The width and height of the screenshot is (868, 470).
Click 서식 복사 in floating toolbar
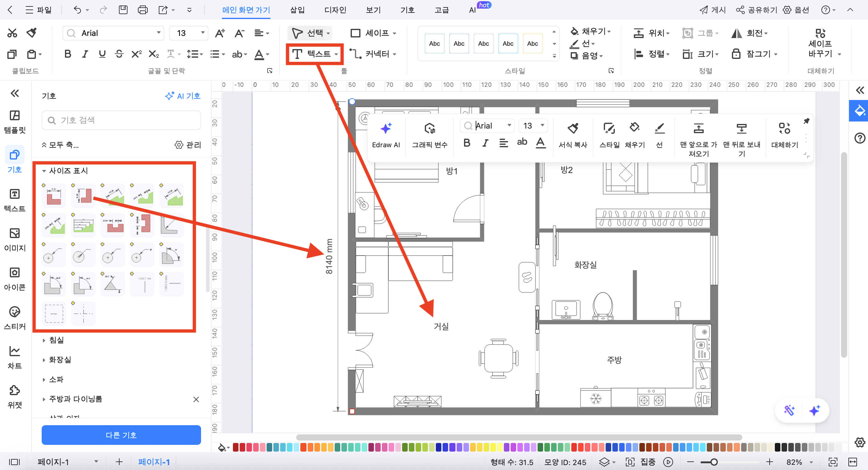click(573, 136)
